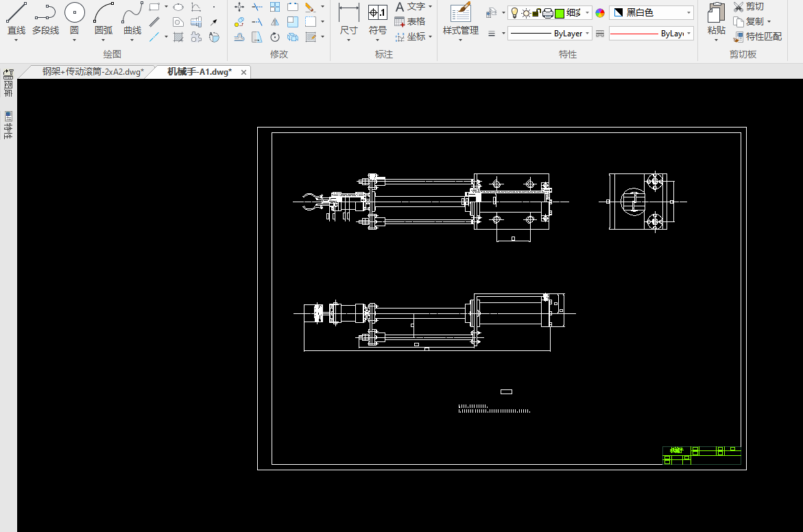This screenshot has height=532, width=803.
Task: Select the mirror tool icon
Action: [275, 22]
